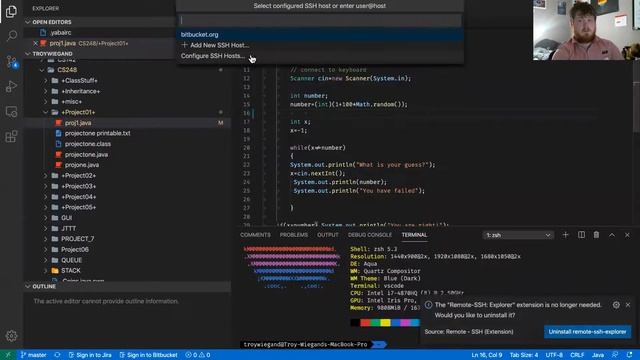Expand the +Project03+ folder
This screenshot has height=360, width=640.
46,186
